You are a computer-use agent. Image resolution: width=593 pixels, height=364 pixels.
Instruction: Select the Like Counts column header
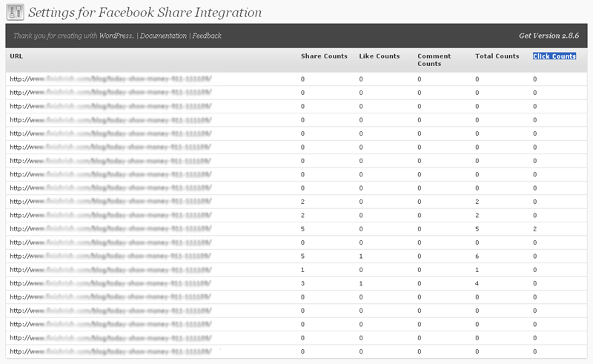(x=380, y=56)
